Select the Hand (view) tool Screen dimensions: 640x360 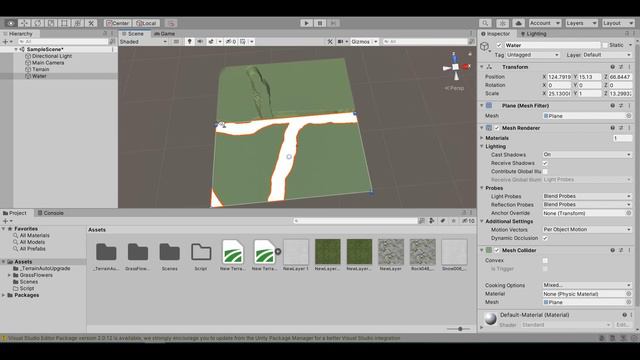[x=11, y=23]
